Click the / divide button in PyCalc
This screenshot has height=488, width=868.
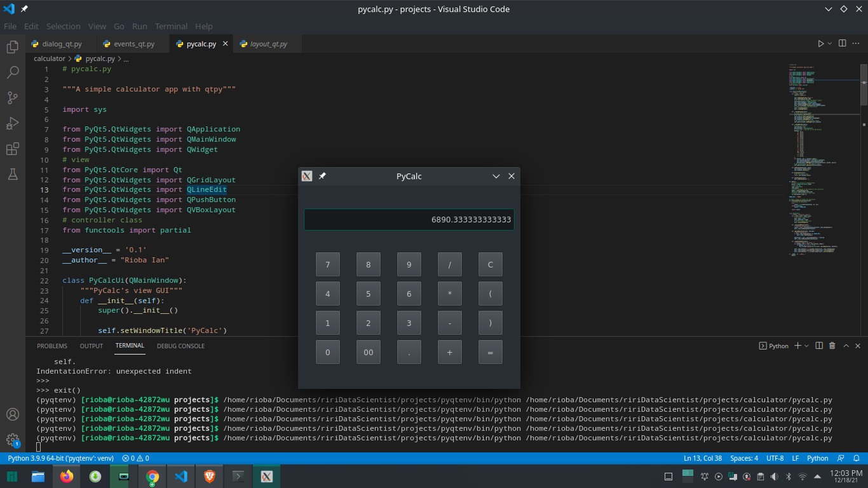[x=450, y=264]
